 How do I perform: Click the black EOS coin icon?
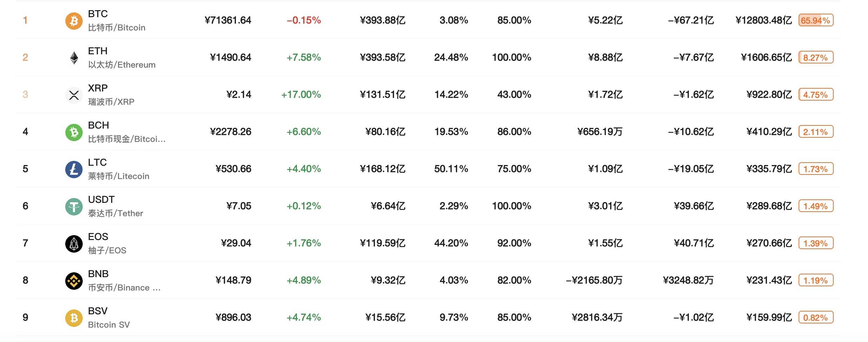(74, 244)
